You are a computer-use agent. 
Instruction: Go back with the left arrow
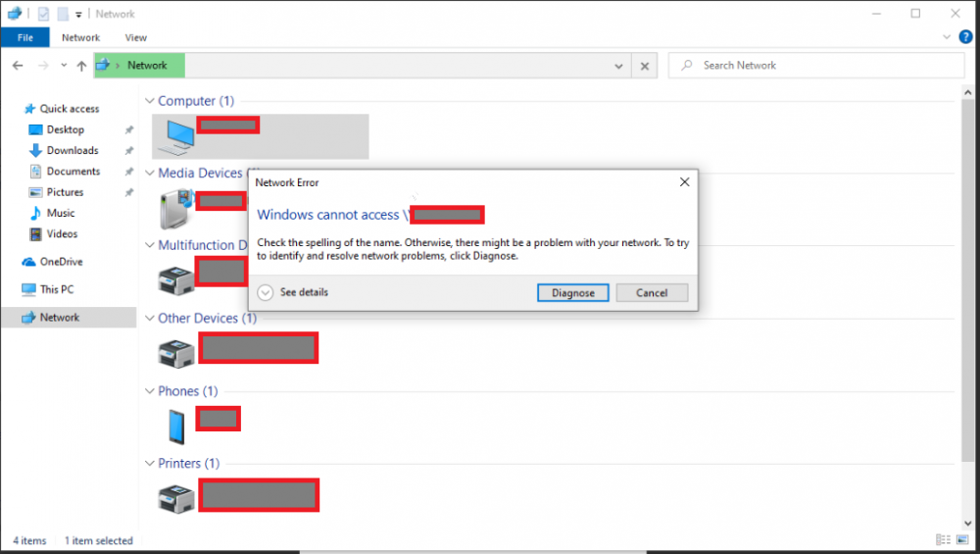click(x=18, y=65)
